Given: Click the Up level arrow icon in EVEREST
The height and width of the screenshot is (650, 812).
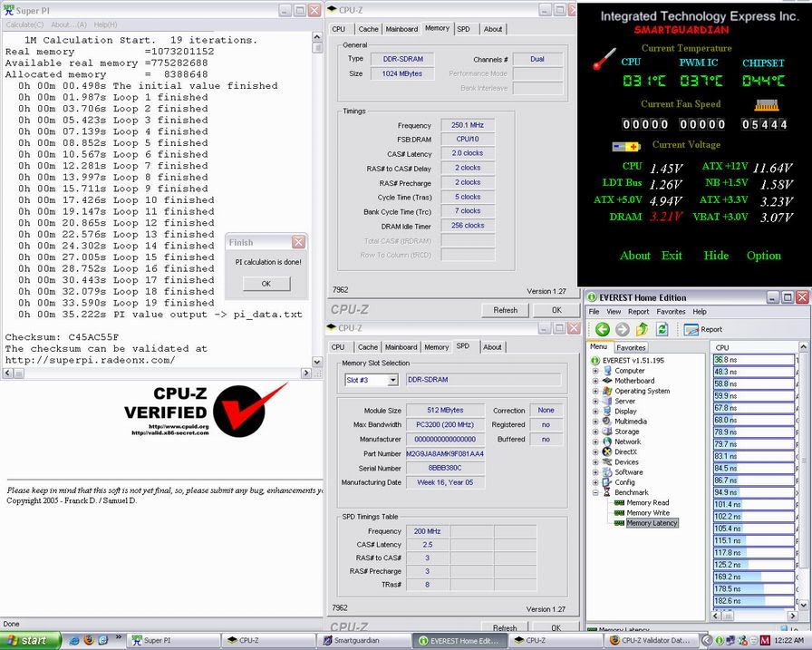Looking at the screenshot, I should (x=643, y=329).
